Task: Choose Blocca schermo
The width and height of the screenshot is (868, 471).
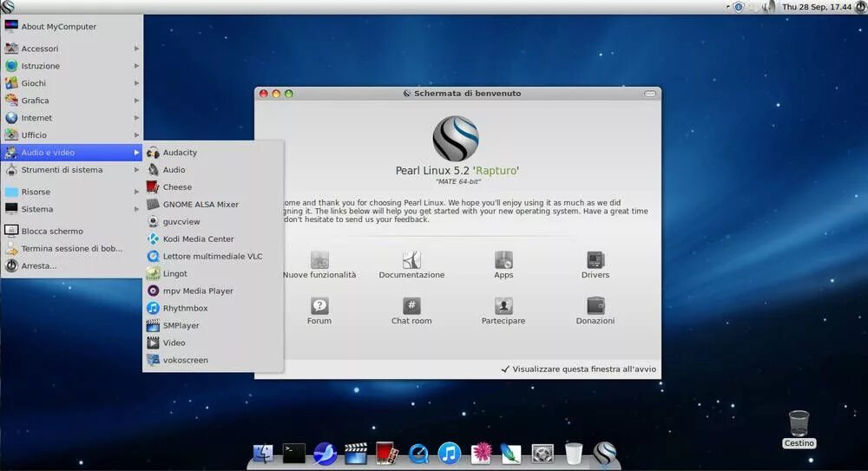Action: (72, 232)
